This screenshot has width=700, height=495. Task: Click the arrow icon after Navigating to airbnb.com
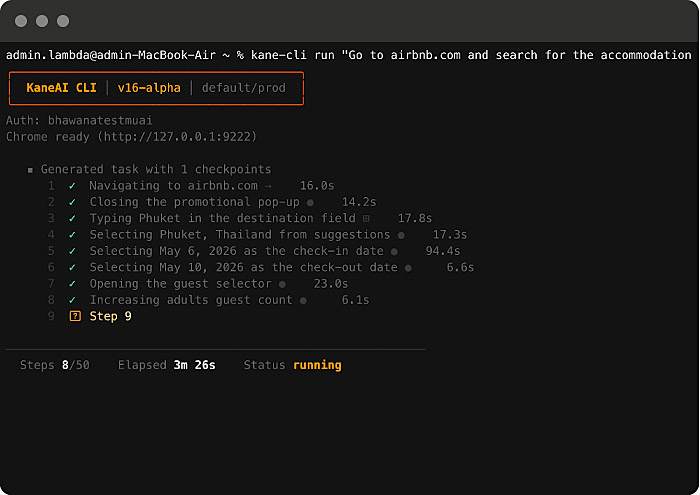tap(267, 186)
